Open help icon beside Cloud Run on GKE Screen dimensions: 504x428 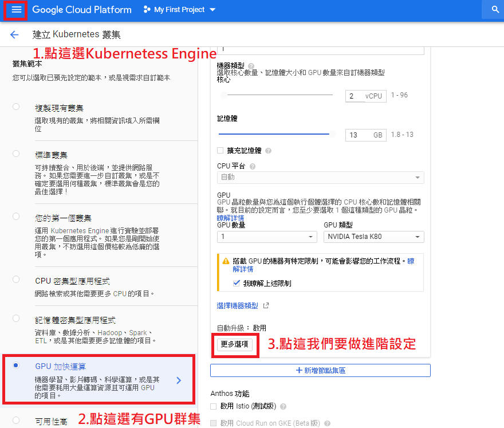click(x=327, y=423)
